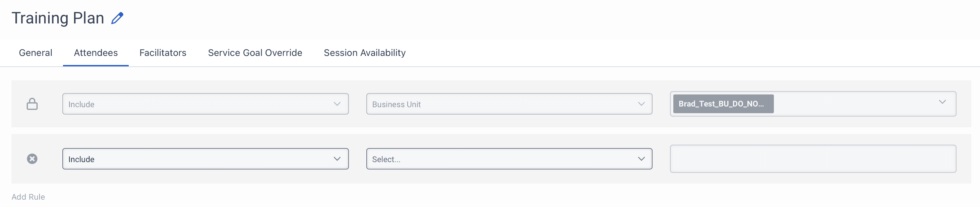This screenshot has width=980, height=207.
Task: Open the Select... dropdown on the second rule
Action: [509, 159]
